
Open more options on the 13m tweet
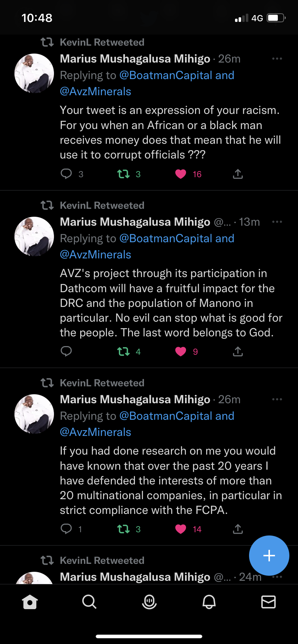coord(277,222)
